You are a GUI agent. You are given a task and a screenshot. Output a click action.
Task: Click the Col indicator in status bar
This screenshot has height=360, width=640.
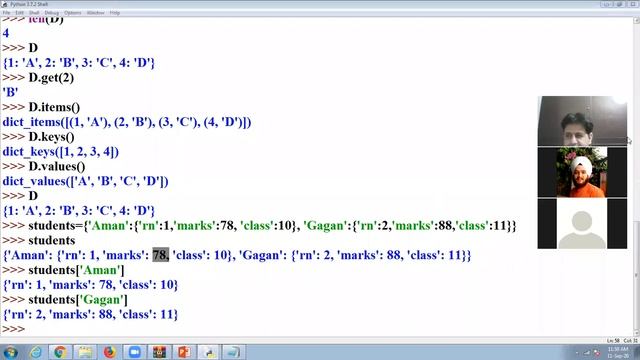(630, 340)
